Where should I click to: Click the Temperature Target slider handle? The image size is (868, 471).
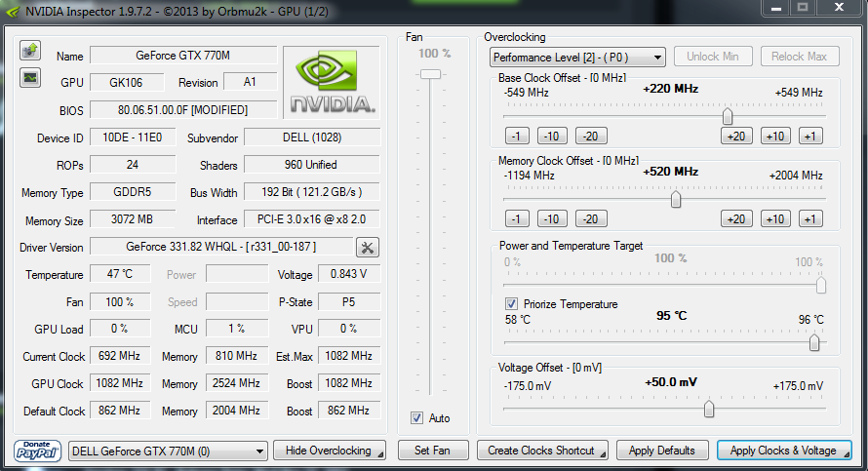point(814,342)
